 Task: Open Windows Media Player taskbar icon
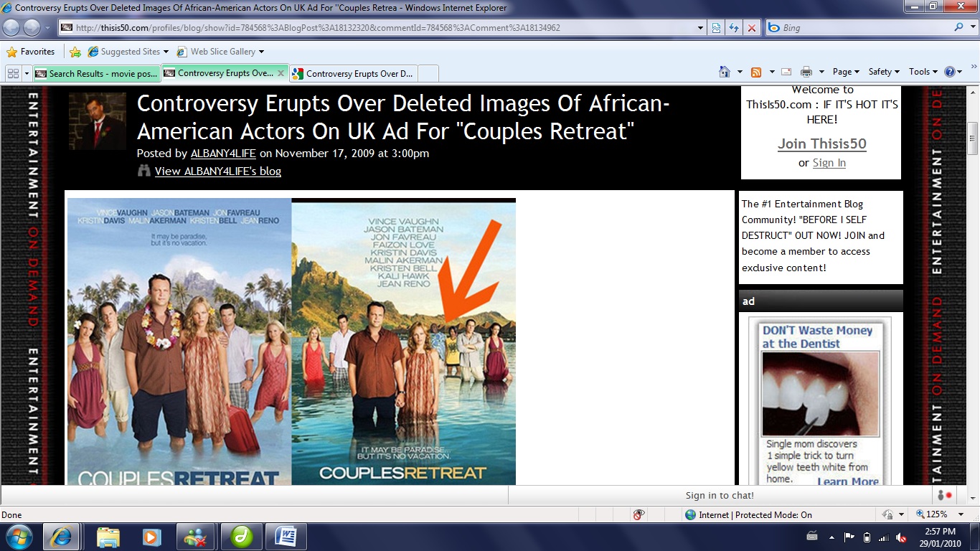(151, 537)
